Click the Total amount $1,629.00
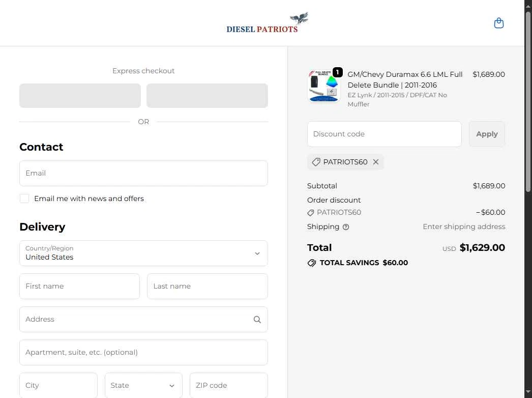 [482, 247]
